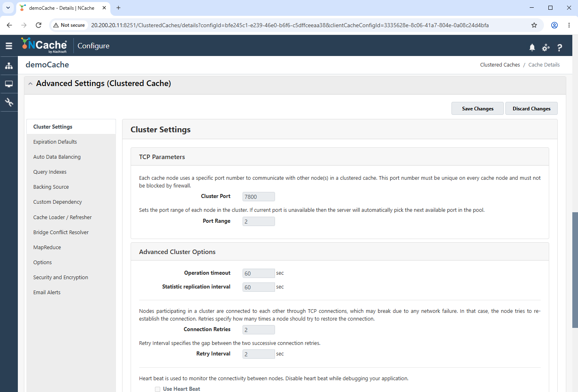Enable the Use Heart Beat checkbox
The height and width of the screenshot is (392, 578).
(157, 389)
